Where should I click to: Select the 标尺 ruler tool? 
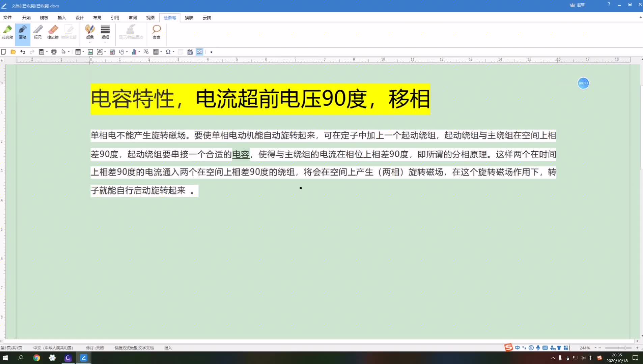point(38,32)
